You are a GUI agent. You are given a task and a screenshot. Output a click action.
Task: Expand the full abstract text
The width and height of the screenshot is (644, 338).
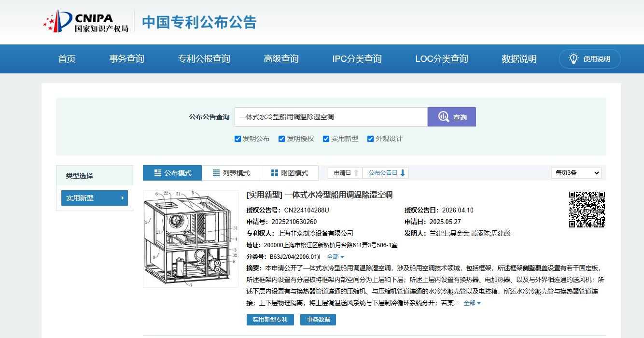pos(472,303)
